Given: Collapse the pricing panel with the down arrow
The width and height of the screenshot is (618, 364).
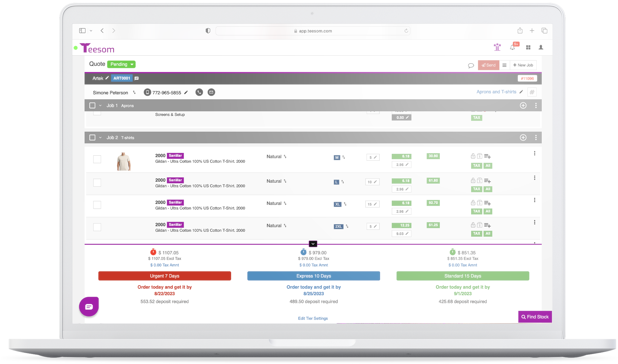Looking at the screenshot, I should click(313, 244).
